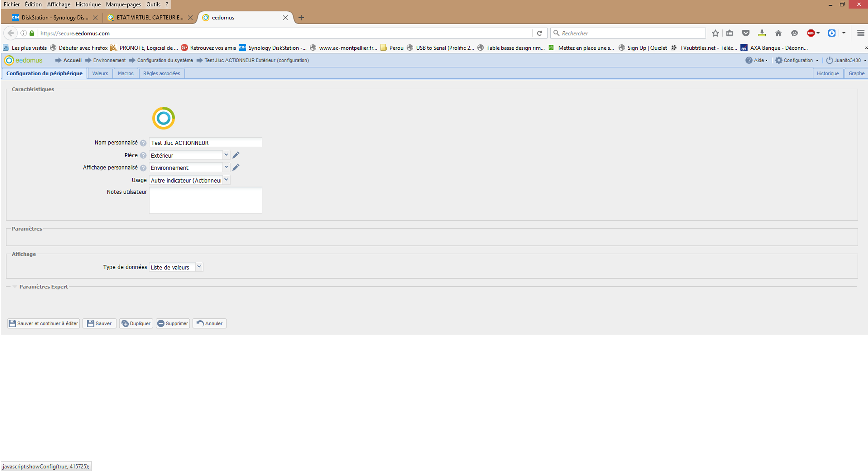Close the eedomus tab
Image resolution: width=868 pixels, height=471 pixels.
[285, 18]
